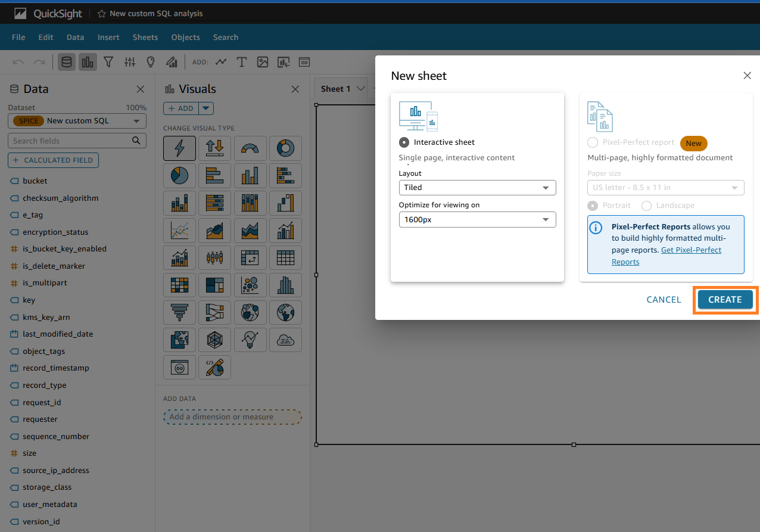Viewport: 760px width, 532px height.
Task: Pick the heat map visual type
Action: tap(179, 285)
